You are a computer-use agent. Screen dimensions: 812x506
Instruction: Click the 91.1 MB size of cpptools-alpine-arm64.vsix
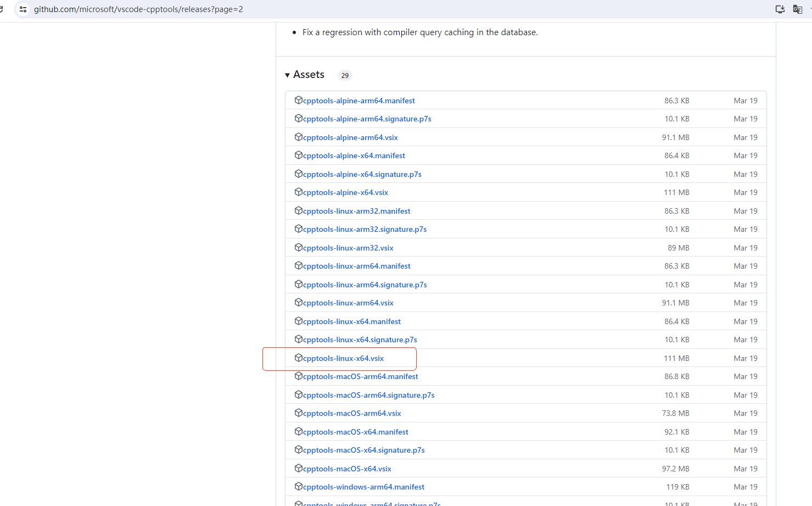pos(675,137)
